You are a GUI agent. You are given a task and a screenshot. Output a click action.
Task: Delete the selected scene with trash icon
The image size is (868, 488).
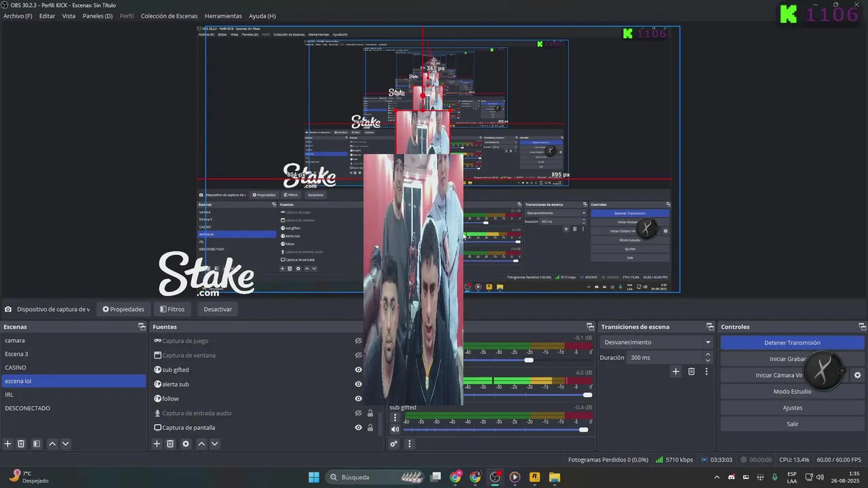(21, 444)
